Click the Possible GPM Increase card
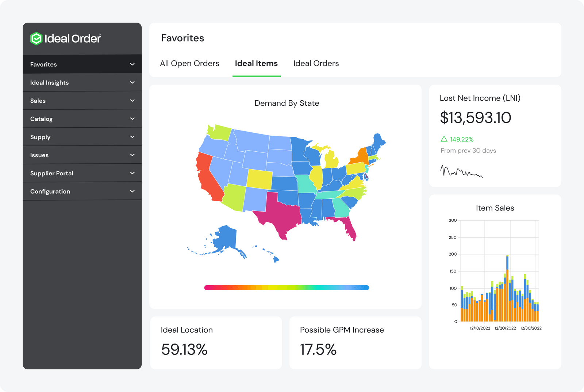The image size is (584, 392). (356, 343)
